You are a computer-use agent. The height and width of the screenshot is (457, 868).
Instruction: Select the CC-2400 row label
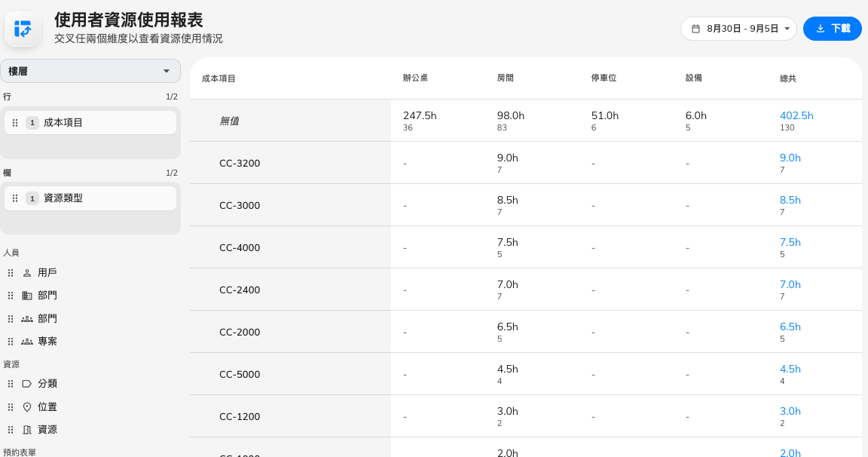pos(240,290)
